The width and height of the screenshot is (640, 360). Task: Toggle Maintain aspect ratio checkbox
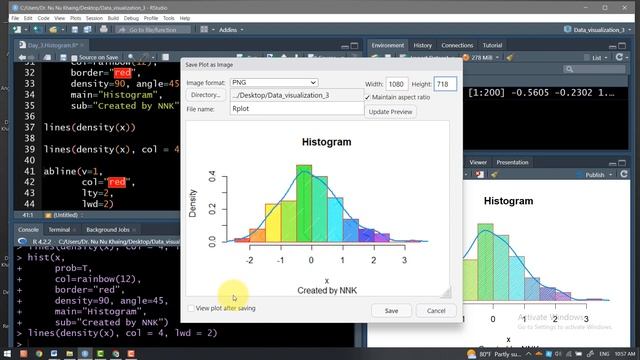point(367,97)
